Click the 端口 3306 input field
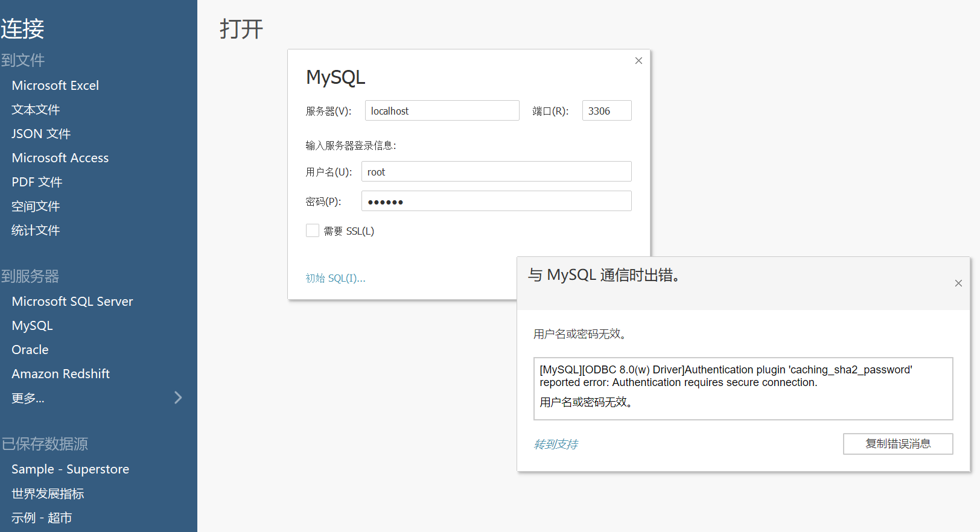Image resolution: width=980 pixels, height=532 pixels. pos(606,110)
